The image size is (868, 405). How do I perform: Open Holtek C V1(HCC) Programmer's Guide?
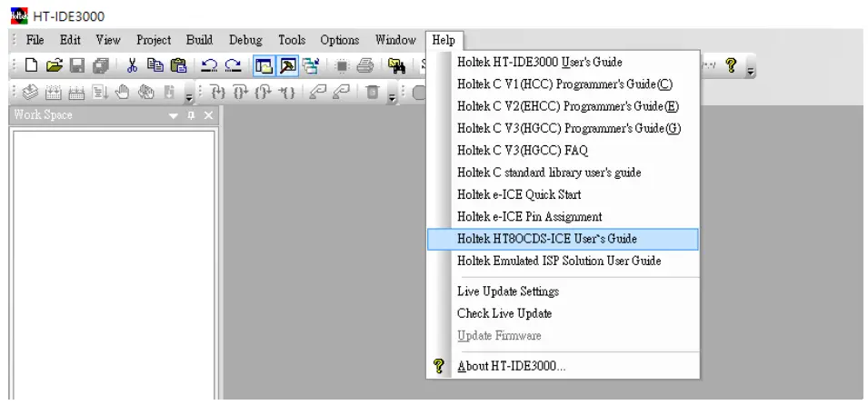pos(563,84)
